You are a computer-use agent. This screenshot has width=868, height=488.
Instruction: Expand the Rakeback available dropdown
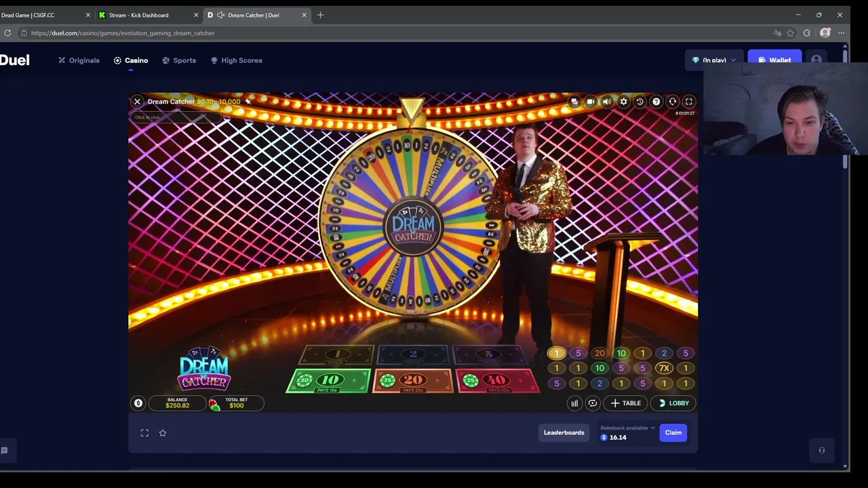click(627, 428)
